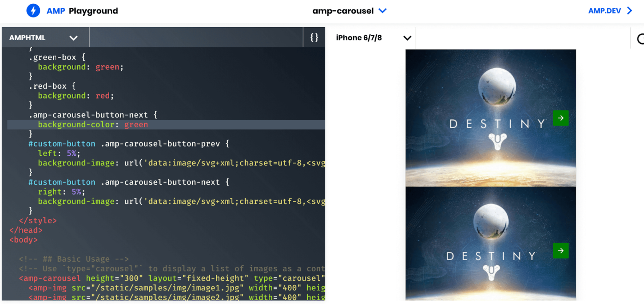Image resolution: width=644 pixels, height=304 pixels.
Task: Click the second Destiny carousel image
Action: [x=491, y=243]
